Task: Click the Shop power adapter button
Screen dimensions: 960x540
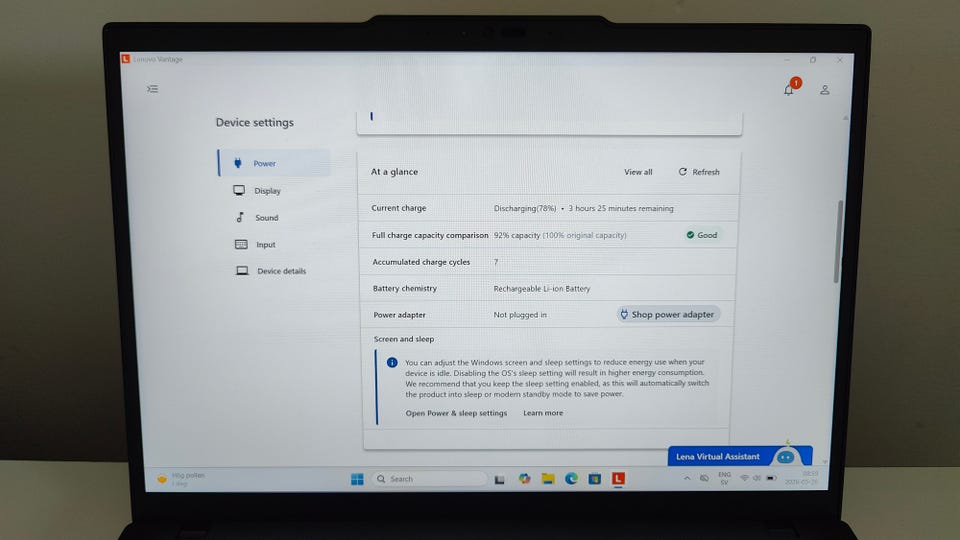Action: tap(668, 314)
